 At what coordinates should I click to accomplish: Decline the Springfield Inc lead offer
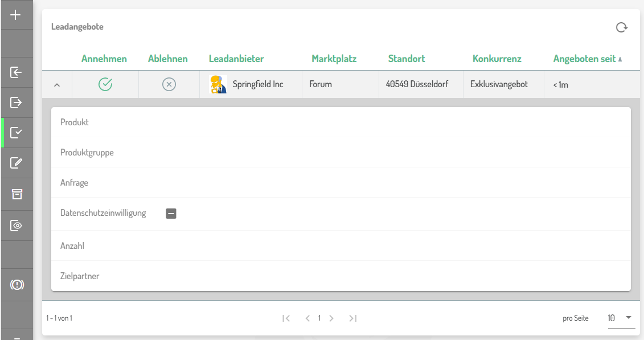[x=169, y=84]
